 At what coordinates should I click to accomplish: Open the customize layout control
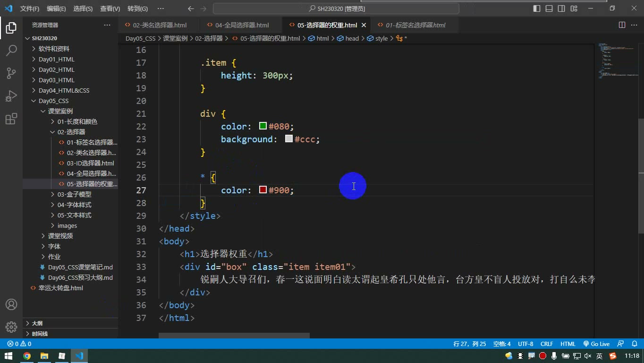(574, 9)
